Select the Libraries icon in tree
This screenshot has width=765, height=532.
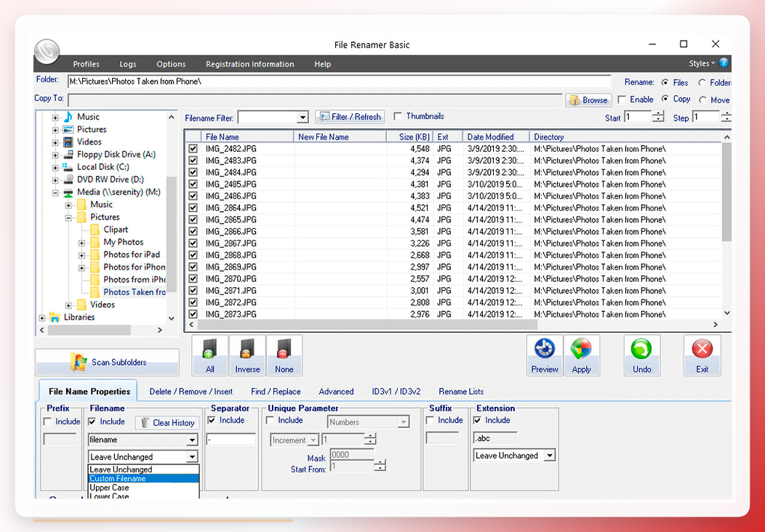pos(55,318)
